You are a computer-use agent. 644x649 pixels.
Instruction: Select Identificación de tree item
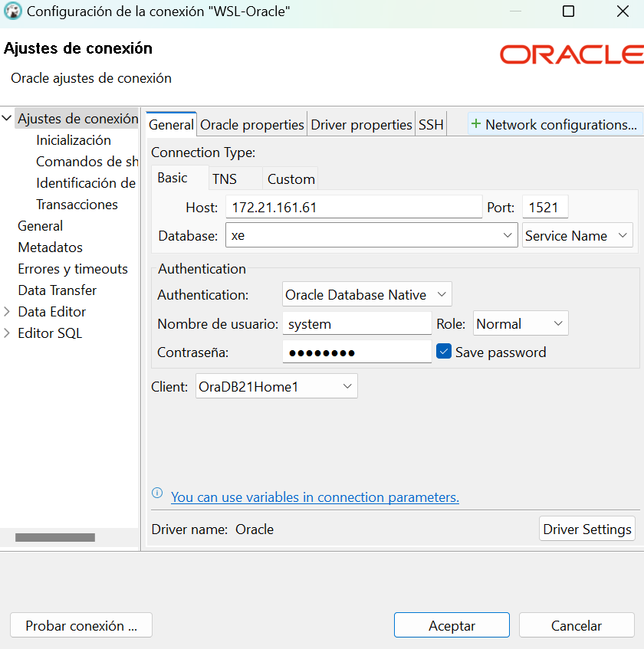point(86,183)
